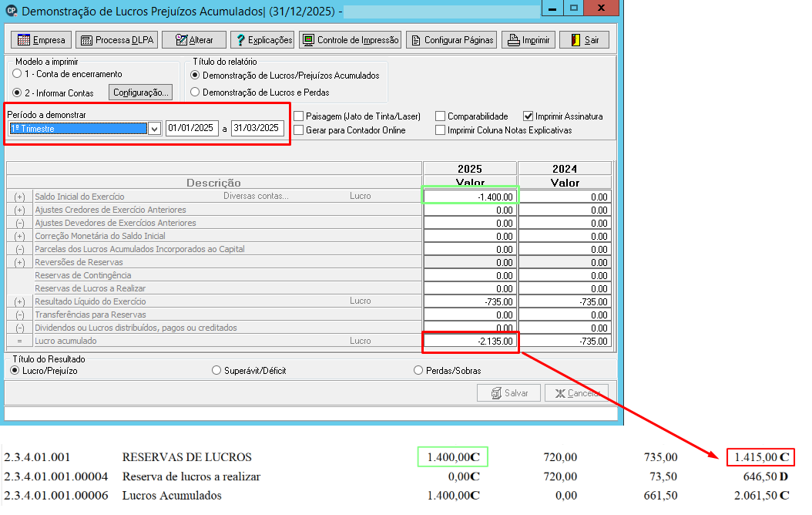Maximize the DLPA window
812x515 pixels.
(x=574, y=8)
